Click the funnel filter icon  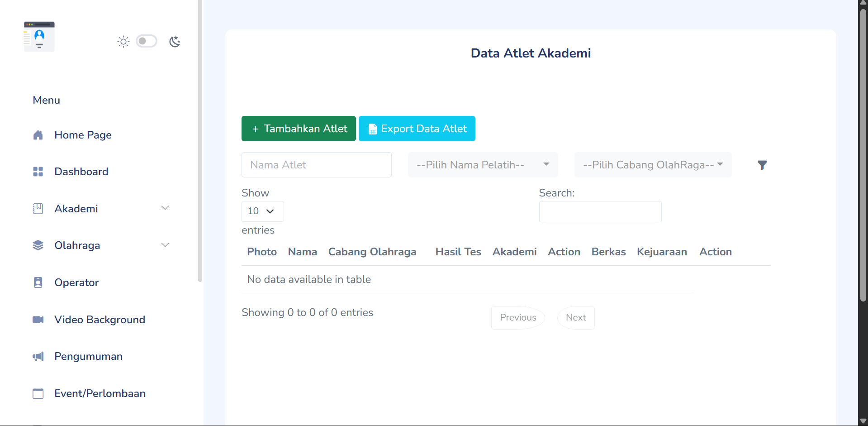pyautogui.click(x=762, y=165)
